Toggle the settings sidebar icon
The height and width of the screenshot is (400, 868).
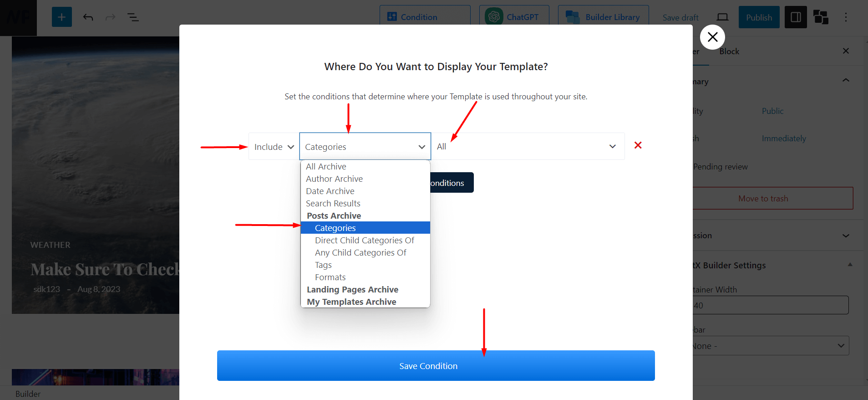pyautogui.click(x=796, y=17)
